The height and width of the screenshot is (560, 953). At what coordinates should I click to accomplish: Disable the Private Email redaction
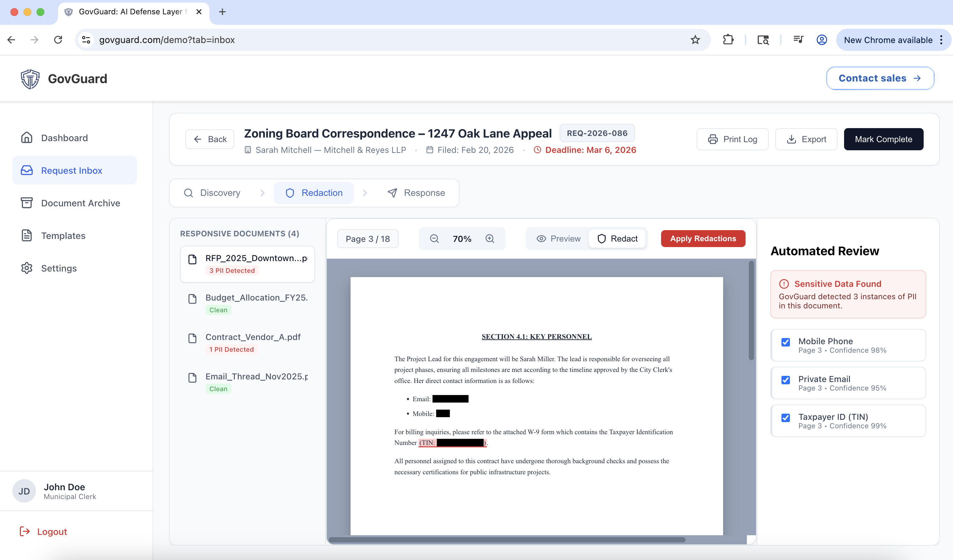(785, 380)
